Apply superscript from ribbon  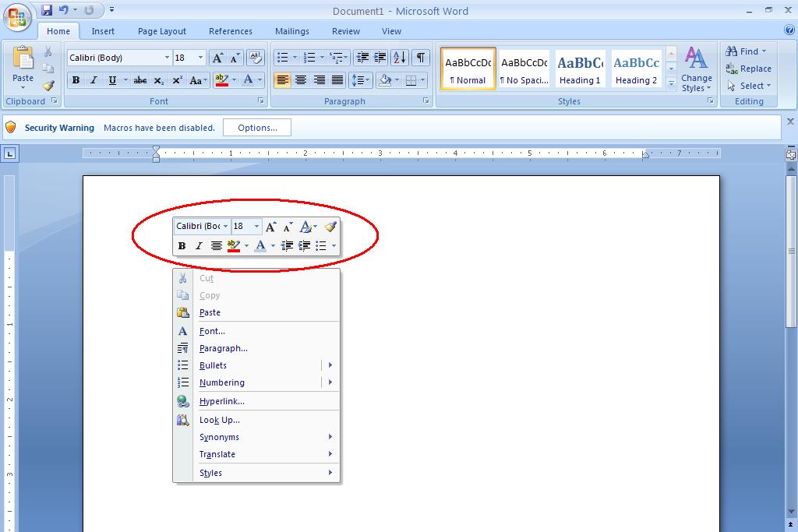point(177,80)
